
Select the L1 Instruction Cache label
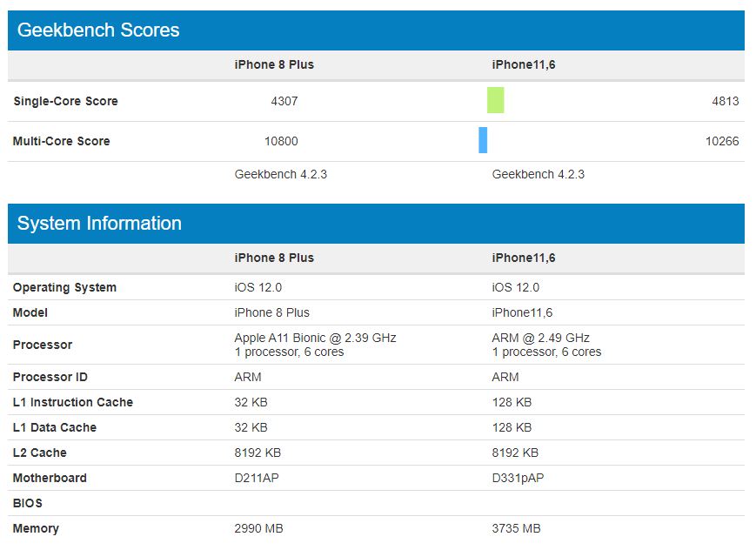[x=73, y=402]
